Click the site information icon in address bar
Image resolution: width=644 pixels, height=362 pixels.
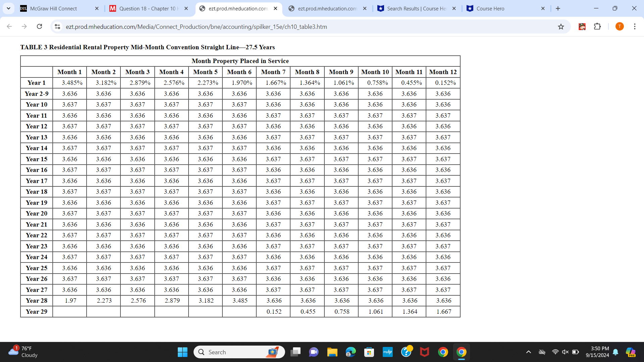click(57, 26)
